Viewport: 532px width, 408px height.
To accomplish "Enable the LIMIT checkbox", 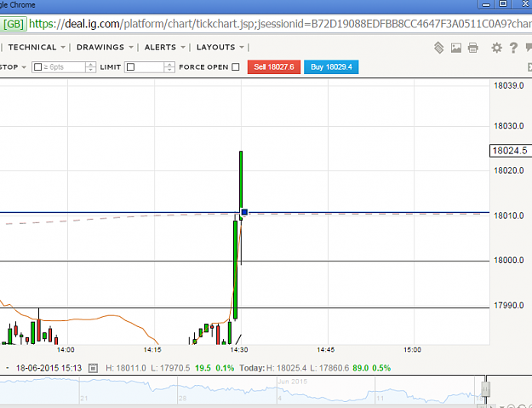I will [x=130, y=67].
